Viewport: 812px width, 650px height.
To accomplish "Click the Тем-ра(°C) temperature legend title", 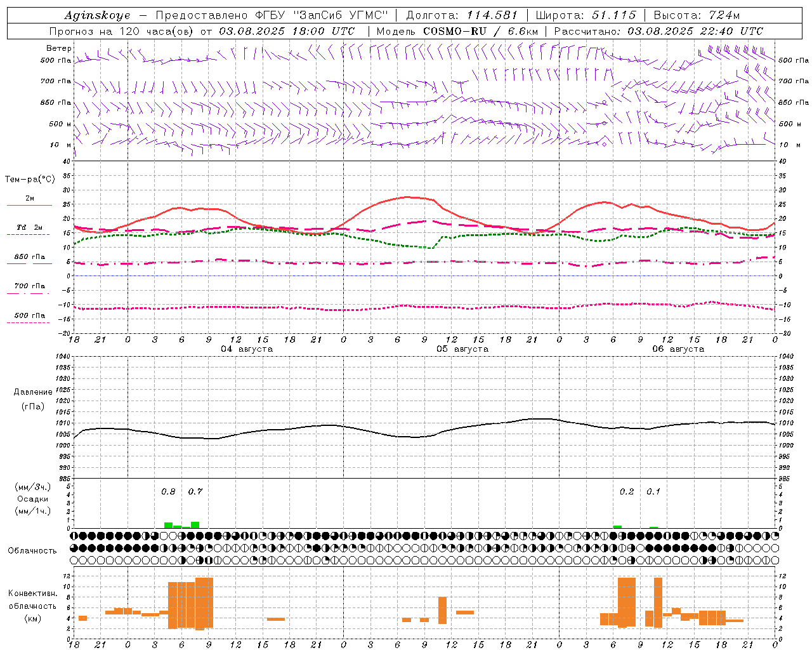I will tap(30, 180).
